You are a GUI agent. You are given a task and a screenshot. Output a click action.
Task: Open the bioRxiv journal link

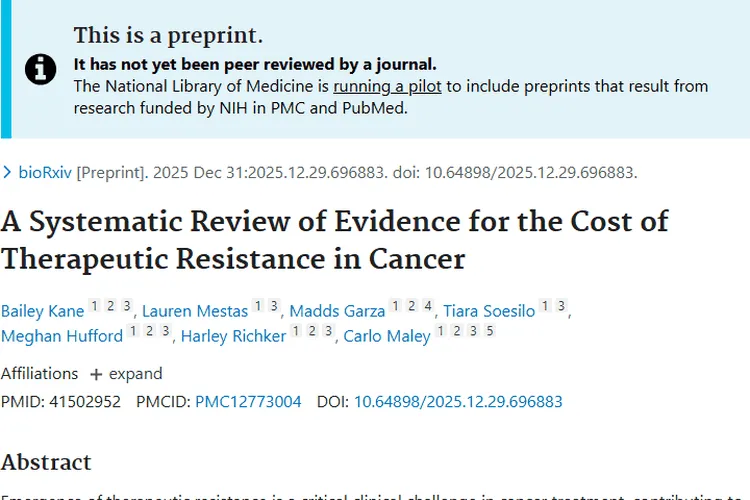click(x=45, y=172)
